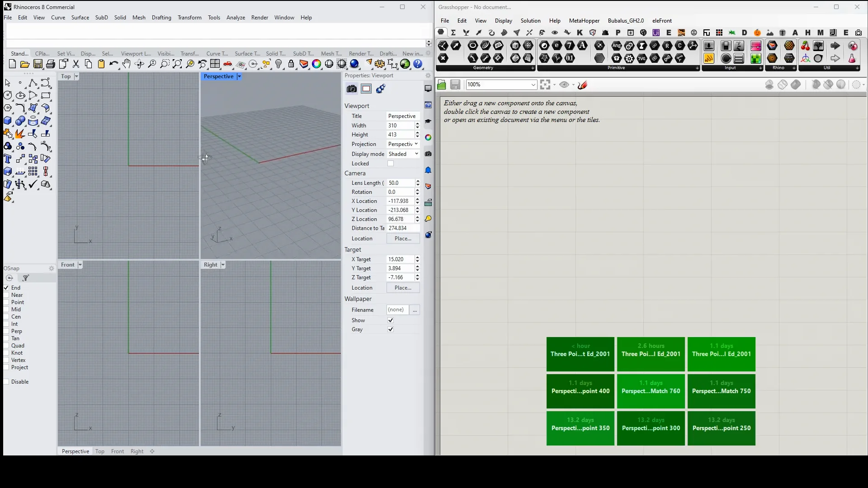Viewport: 868px width, 488px height.
Task: Open the Solution menu in Grasshopper
Action: (530, 21)
